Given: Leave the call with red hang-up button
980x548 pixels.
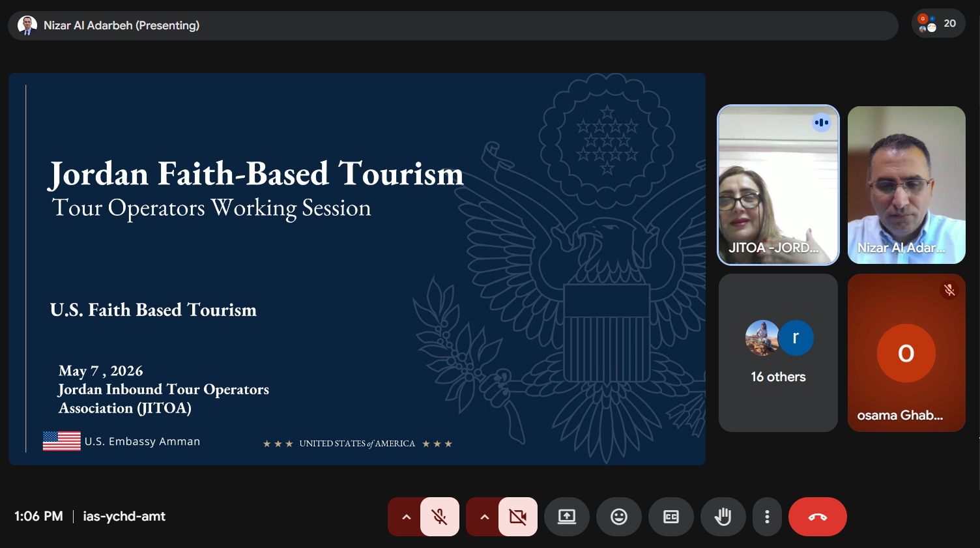Looking at the screenshot, I should coord(818,517).
